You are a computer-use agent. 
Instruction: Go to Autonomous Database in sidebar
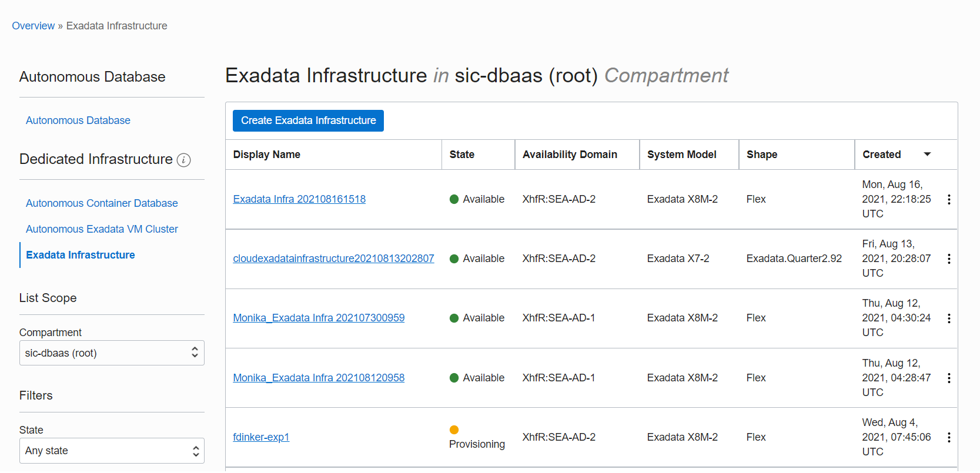point(78,120)
